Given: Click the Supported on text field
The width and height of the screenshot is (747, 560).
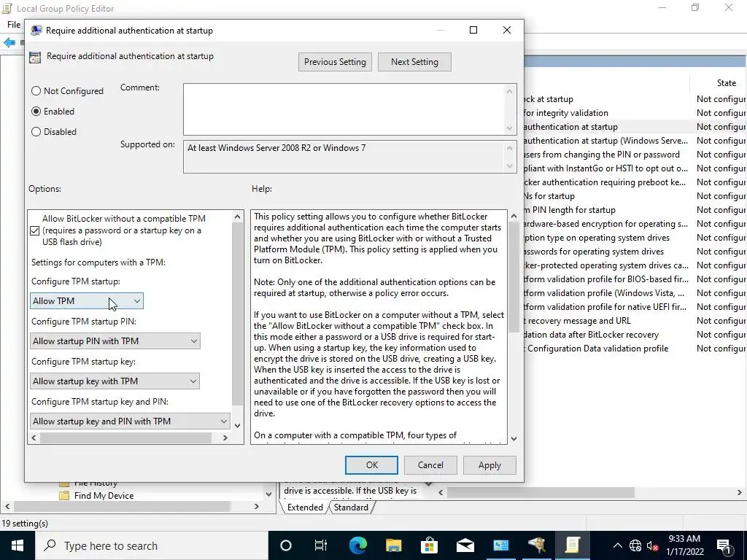Looking at the screenshot, I should (343, 157).
